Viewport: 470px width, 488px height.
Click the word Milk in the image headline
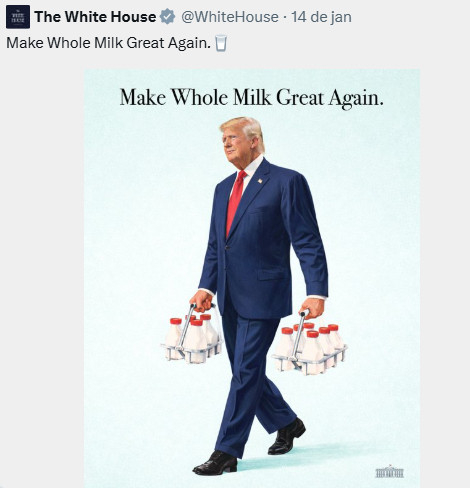click(x=252, y=97)
